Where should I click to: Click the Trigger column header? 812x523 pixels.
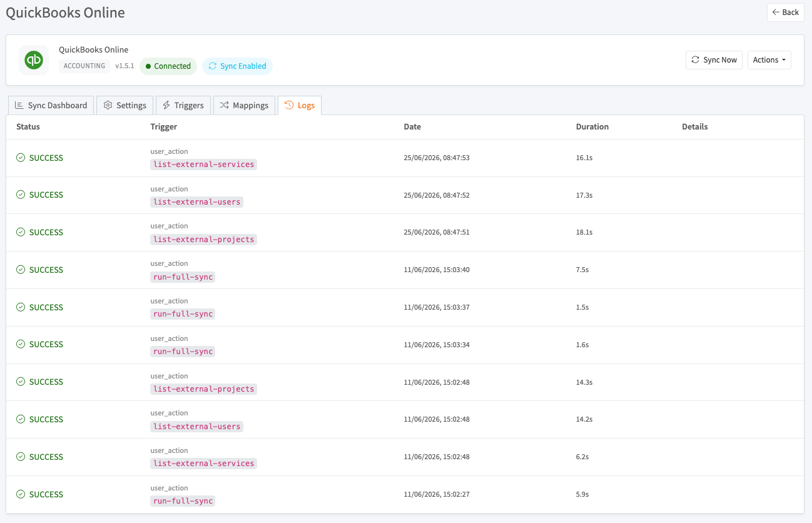pos(164,127)
